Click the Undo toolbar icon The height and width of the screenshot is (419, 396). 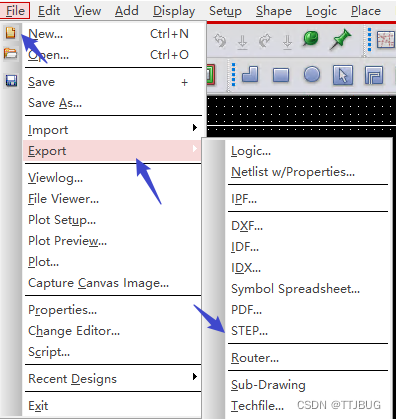(x=220, y=41)
